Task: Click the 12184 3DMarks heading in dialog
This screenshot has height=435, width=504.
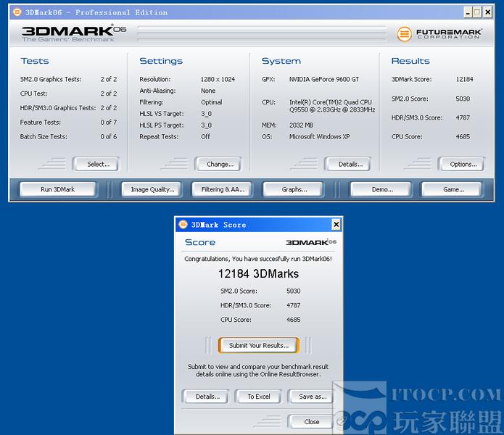Action: point(258,274)
